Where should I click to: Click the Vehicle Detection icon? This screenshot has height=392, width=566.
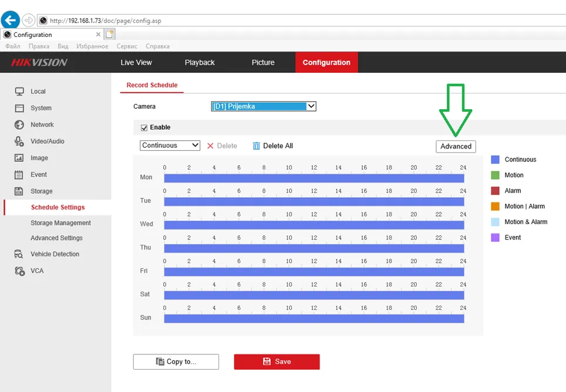[19, 254]
